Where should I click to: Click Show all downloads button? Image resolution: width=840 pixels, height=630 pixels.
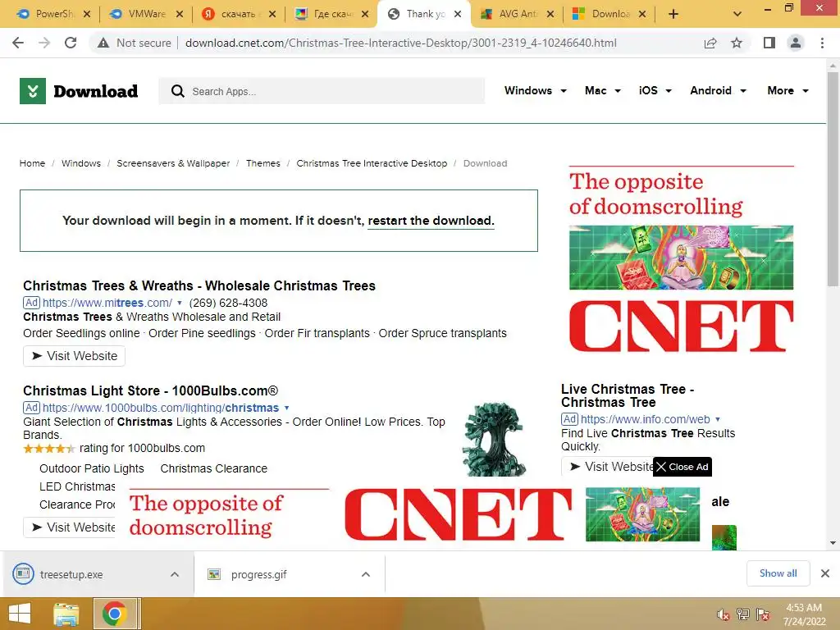[778, 573]
